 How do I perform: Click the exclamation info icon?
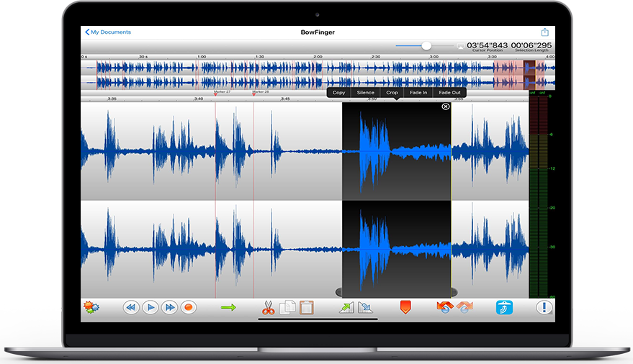click(544, 307)
